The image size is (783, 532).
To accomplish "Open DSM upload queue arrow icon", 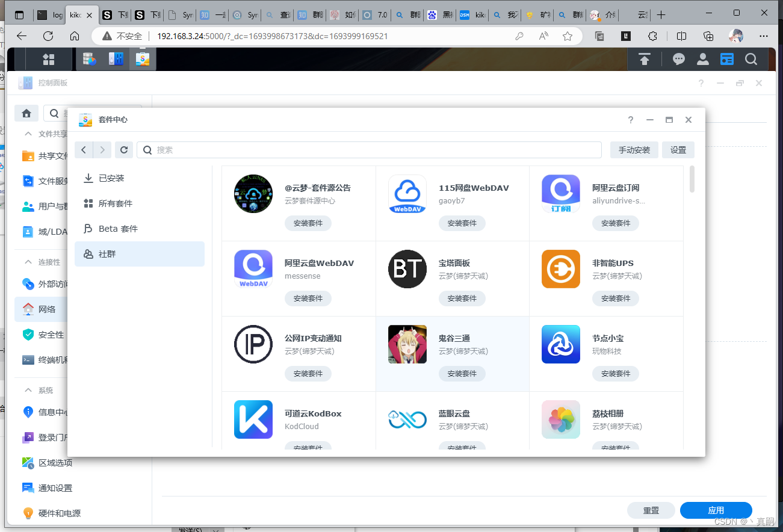I will pyautogui.click(x=645, y=59).
